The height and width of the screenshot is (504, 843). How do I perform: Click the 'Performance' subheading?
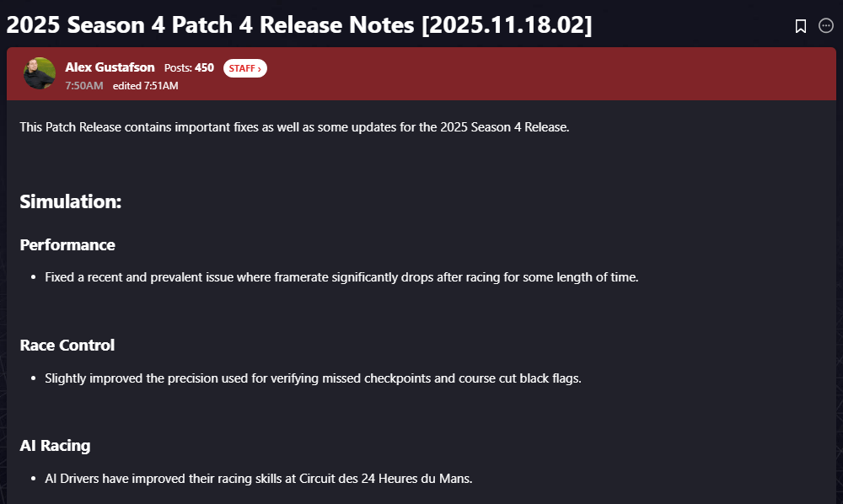[67, 245]
